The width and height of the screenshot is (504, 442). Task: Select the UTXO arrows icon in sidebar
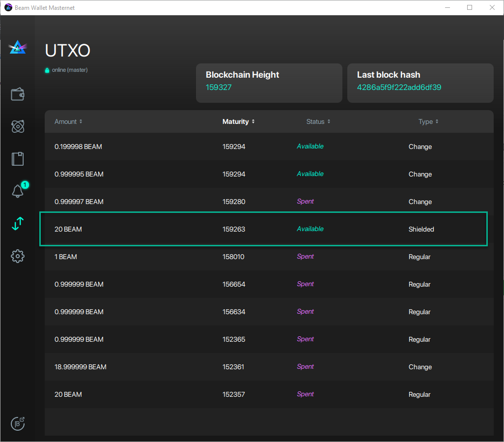pyautogui.click(x=18, y=224)
